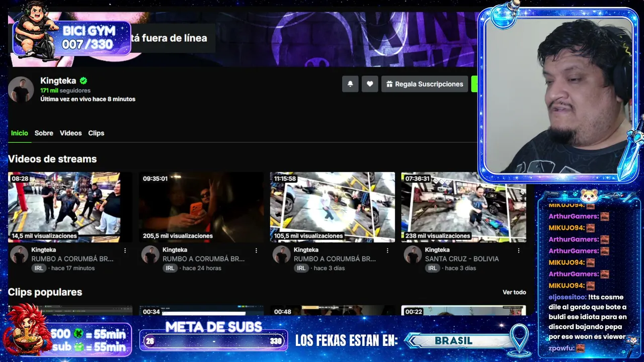
Task: Play the 11:15:58 stream video thumbnail
Action: [333, 207]
